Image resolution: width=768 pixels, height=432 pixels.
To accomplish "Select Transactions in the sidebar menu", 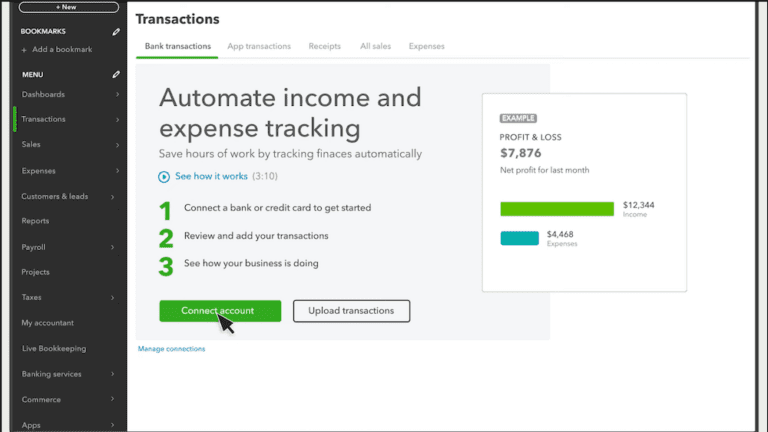I will 43,119.
